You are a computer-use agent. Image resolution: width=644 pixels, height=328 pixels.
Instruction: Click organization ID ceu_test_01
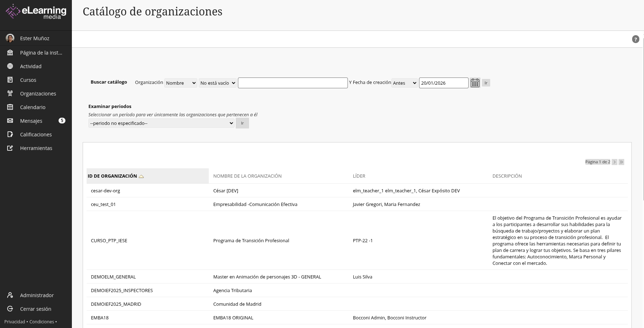[103, 204]
